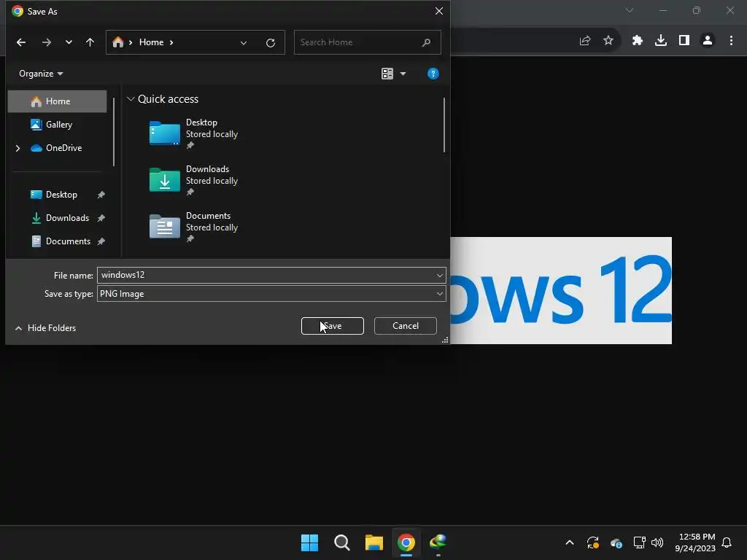Click Hide Folders
The image size is (747, 560).
coord(45,328)
